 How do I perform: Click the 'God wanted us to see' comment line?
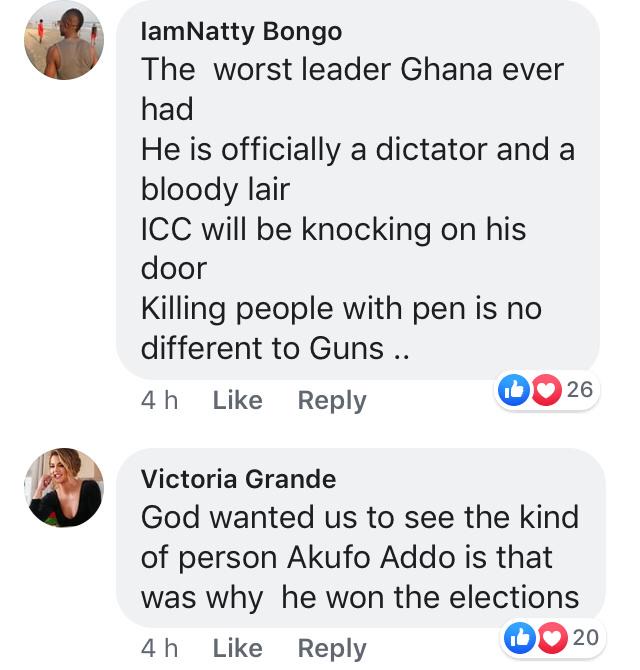coord(360,517)
